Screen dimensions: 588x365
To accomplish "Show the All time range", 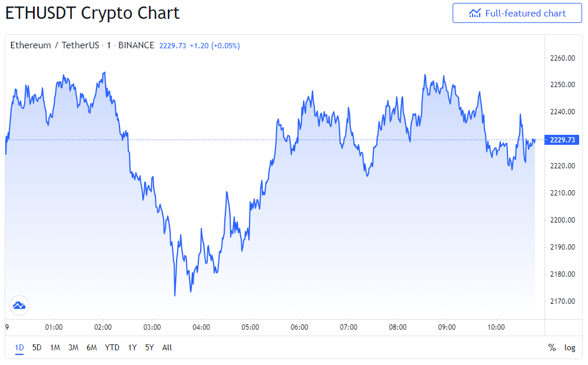I will pos(167,347).
